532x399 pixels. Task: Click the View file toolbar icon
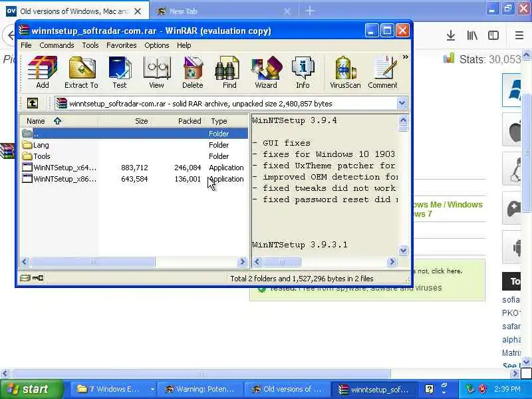(x=156, y=72)
